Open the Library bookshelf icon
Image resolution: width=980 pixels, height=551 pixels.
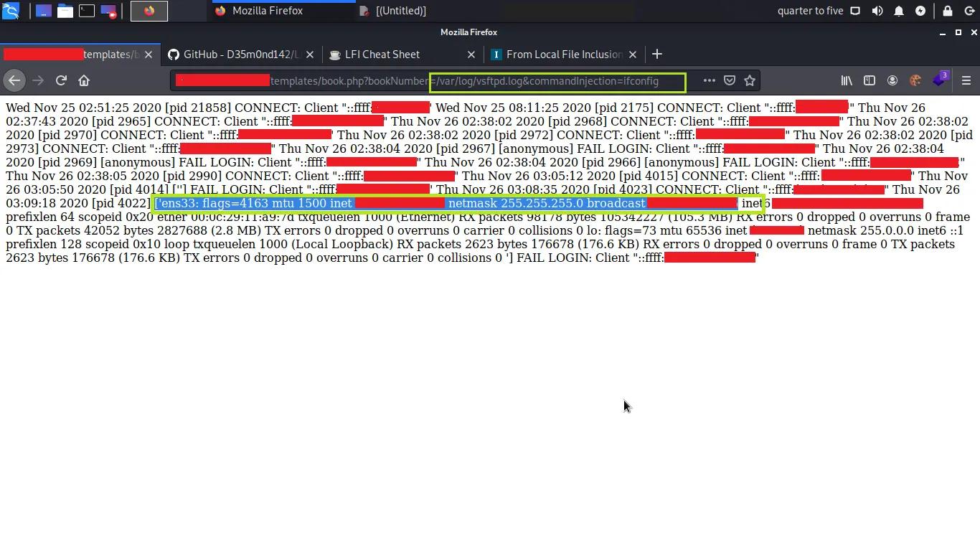pos(847,81)
